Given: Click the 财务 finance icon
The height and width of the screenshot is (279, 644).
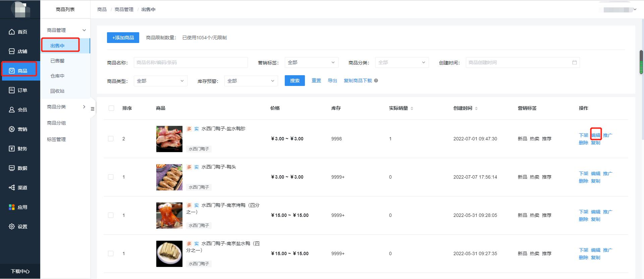Looking at the screenshot, I should [x=12, y=149].
